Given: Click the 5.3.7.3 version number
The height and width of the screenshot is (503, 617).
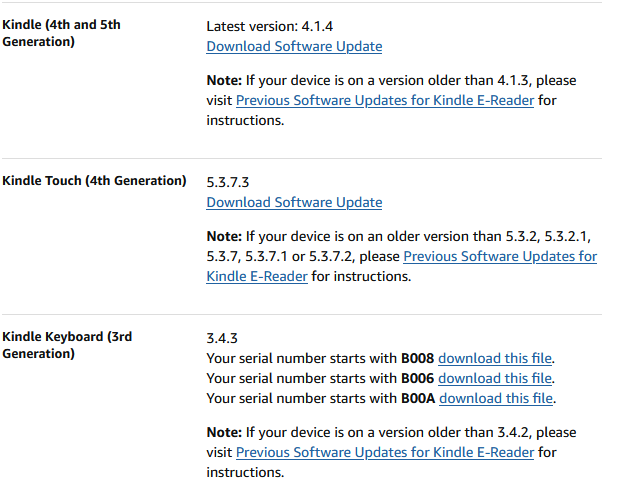Looking at the screenshot, I should 227,182.
